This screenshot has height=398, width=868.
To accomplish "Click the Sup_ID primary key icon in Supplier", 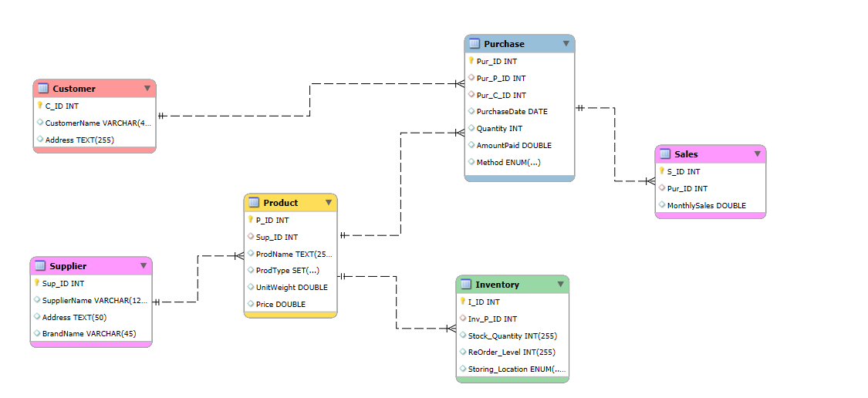I will click(37, 283).
